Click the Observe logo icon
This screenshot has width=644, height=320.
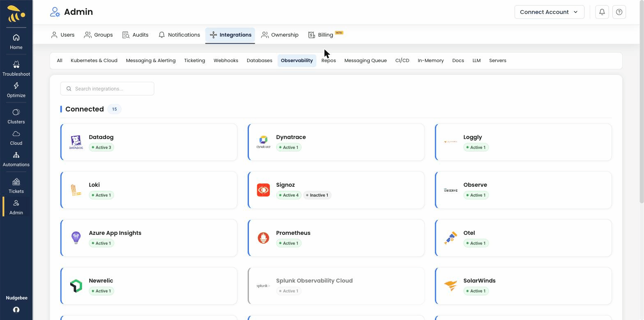point(451,190)
